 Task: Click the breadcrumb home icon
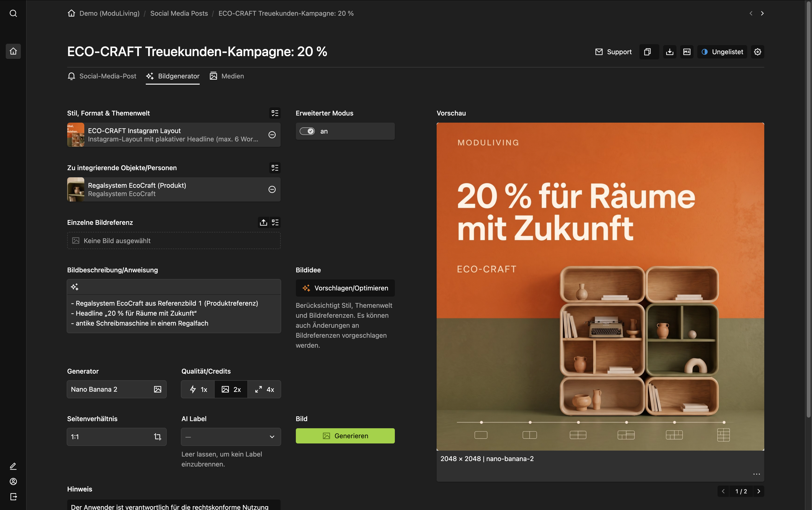pos(71,13)
